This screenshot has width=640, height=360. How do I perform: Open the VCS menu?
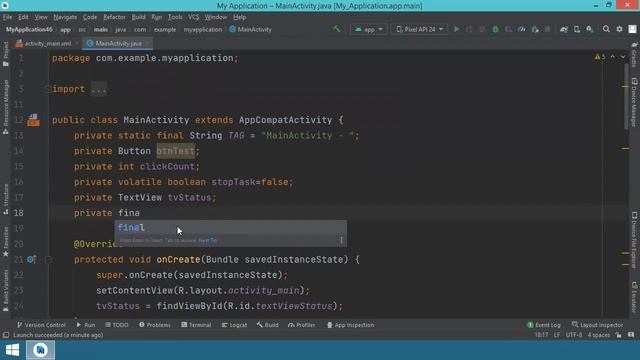pyautogui.click(x=193, y=17)
